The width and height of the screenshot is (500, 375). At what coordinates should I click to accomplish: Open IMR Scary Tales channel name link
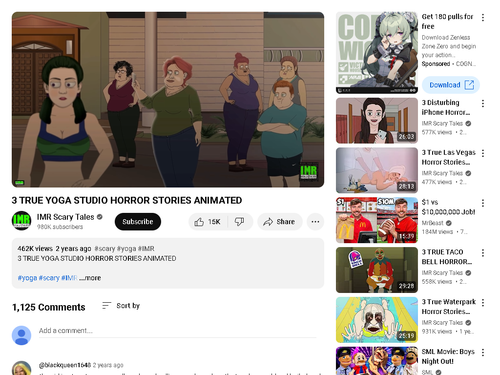65,217
